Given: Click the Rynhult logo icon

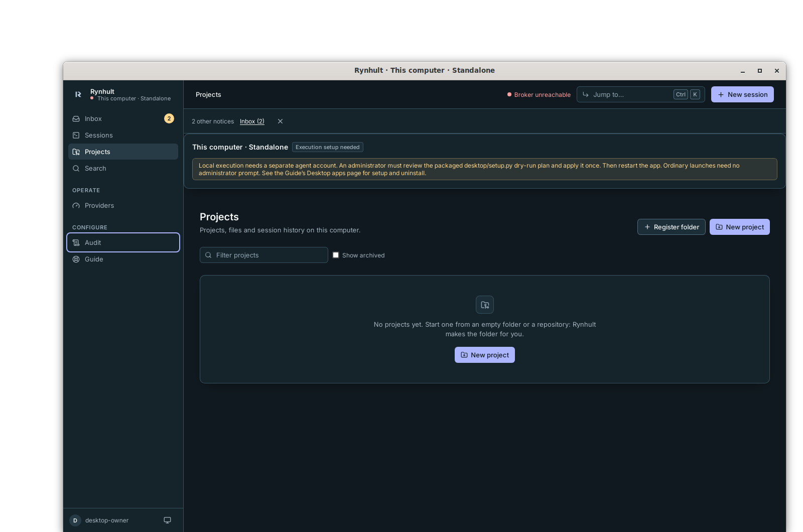Looking at the screenshot, I should pos(78,94).
